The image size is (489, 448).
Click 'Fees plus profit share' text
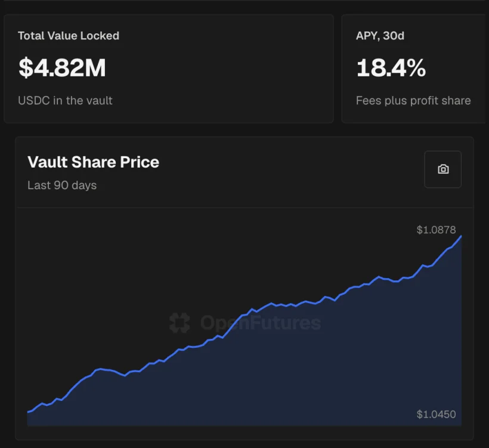coord(413,100)
